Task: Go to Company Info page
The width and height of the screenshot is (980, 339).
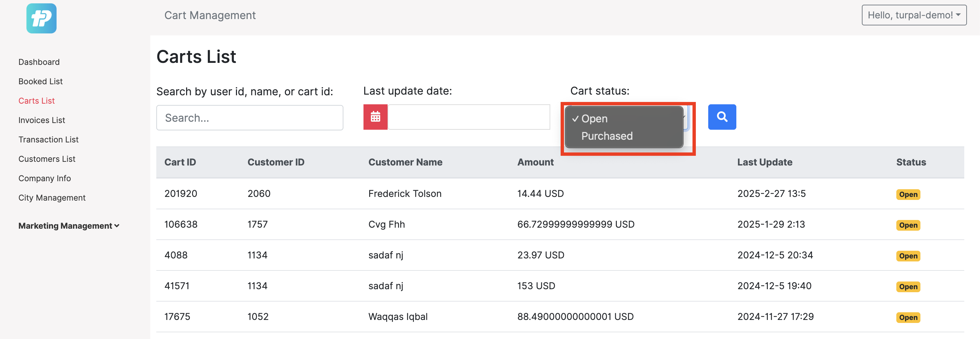Action: tap(45, 178)
